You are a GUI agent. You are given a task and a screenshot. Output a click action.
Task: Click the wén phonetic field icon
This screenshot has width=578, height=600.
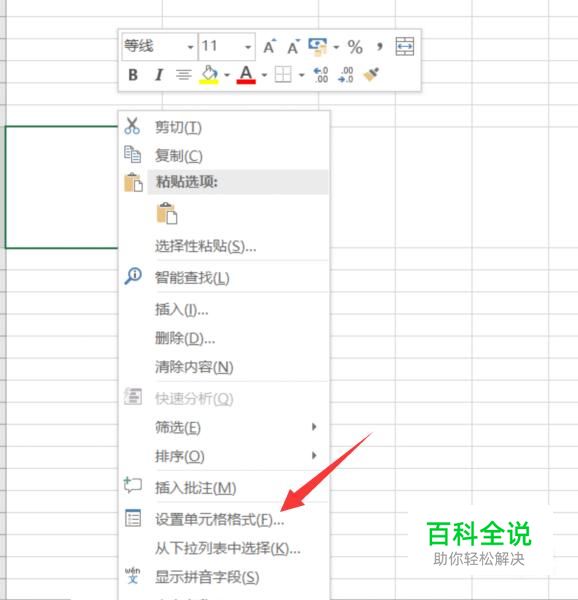pos(133,576)
